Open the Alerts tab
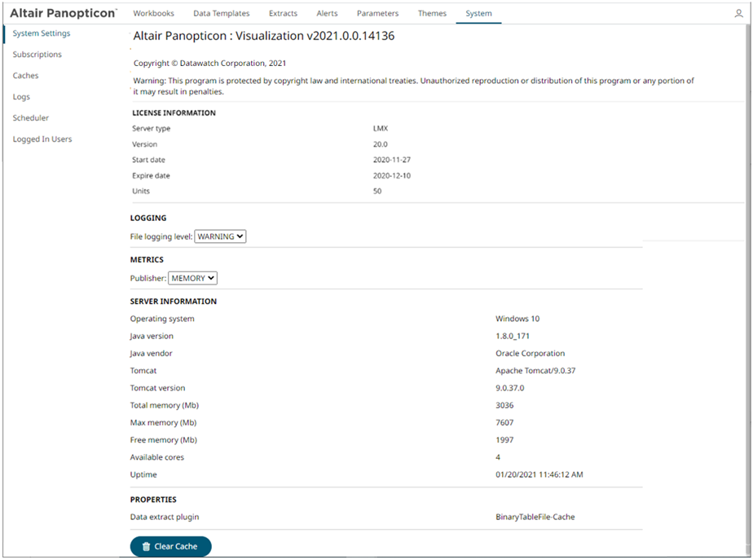This screenshot has height=560, width=753. (327, 14)
